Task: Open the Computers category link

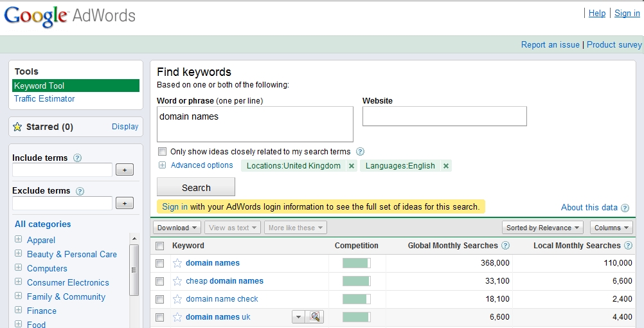Action: (x=47, y=268)
